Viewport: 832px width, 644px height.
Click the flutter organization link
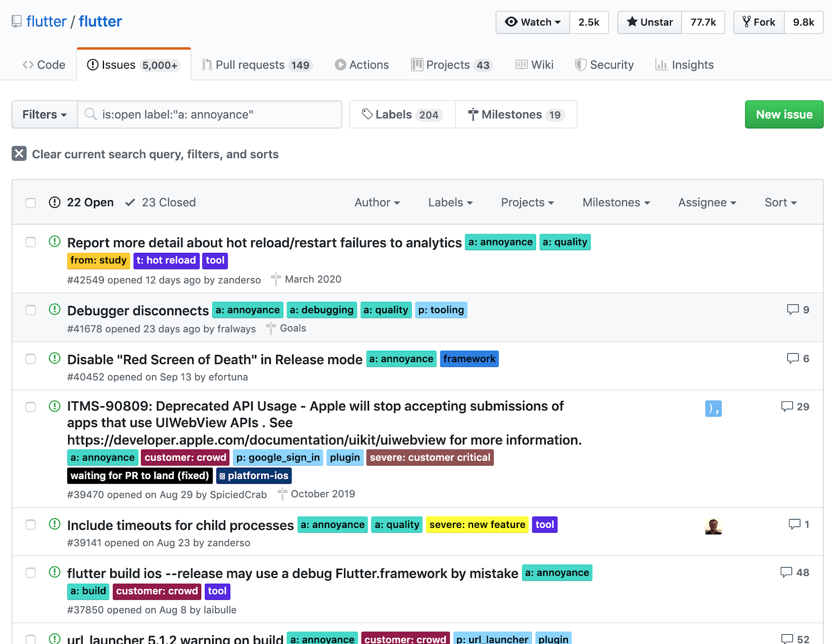[46, 21]
